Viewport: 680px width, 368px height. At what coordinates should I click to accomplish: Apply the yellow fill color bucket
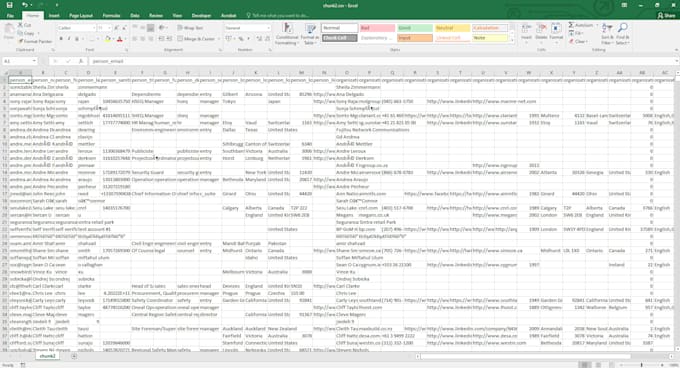tap(107, 39)
